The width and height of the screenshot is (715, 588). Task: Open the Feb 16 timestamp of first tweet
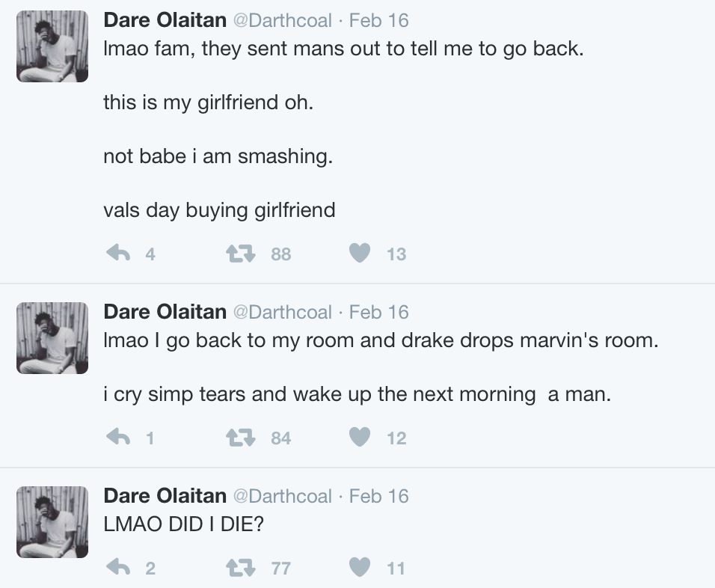coord(378,20)
